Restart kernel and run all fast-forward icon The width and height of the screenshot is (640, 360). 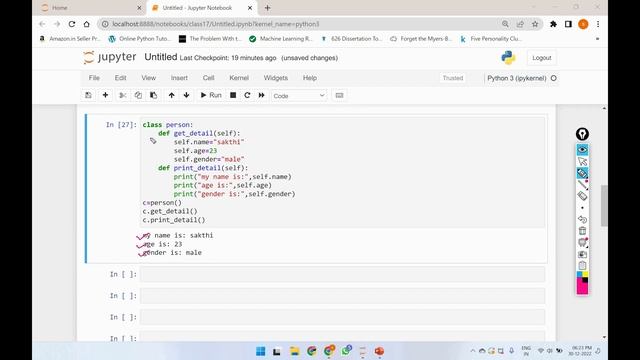click(262, 95)
